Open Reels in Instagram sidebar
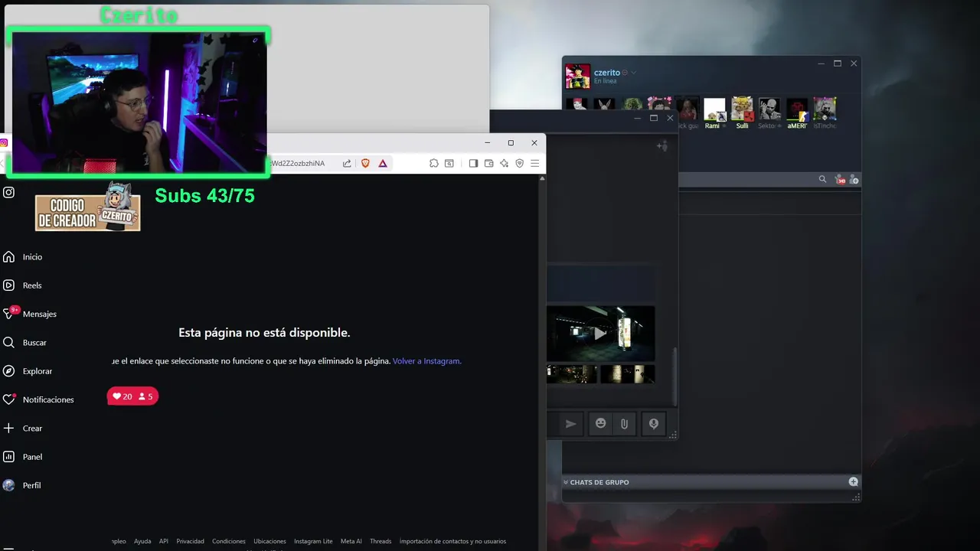Screen dimensions: 980x551 (x=23, y=285)
